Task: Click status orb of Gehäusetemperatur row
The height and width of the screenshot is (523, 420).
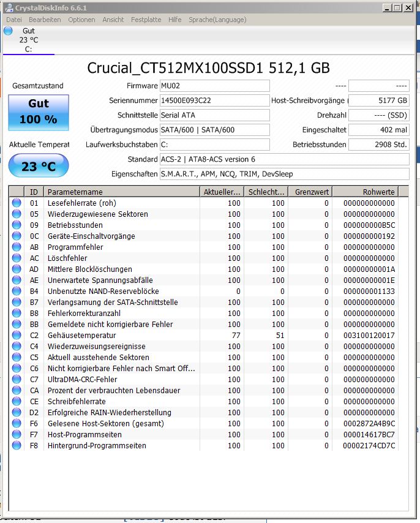Action: pyautogui.click(x=17, y=335)
